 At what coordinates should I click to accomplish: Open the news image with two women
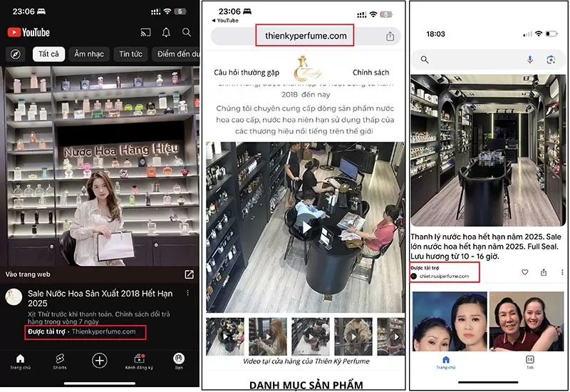tap(450, 321)
